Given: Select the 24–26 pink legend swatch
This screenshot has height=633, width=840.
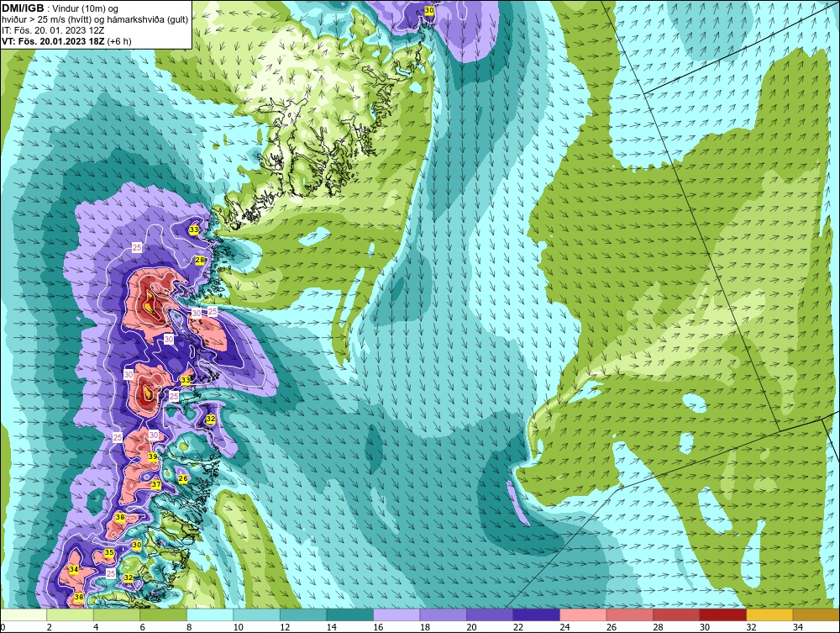Looking at the screenshot, I should [583, 615].
